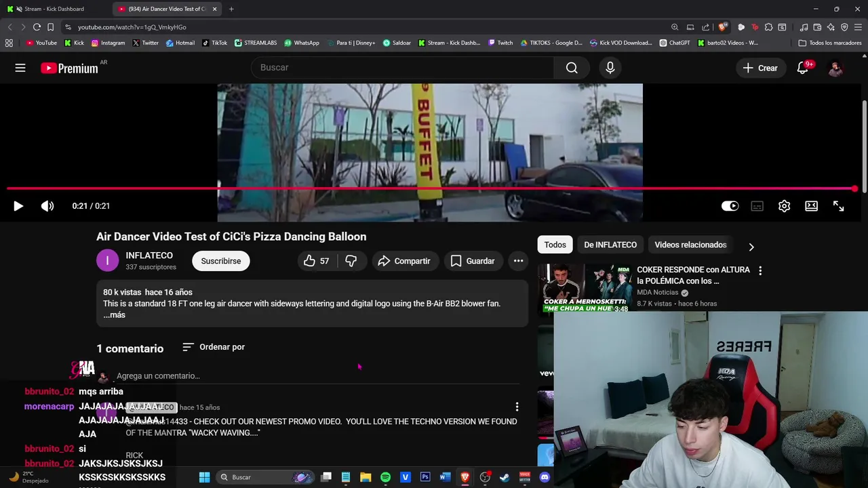Open Steam from the taskbar

coord(505,477)
